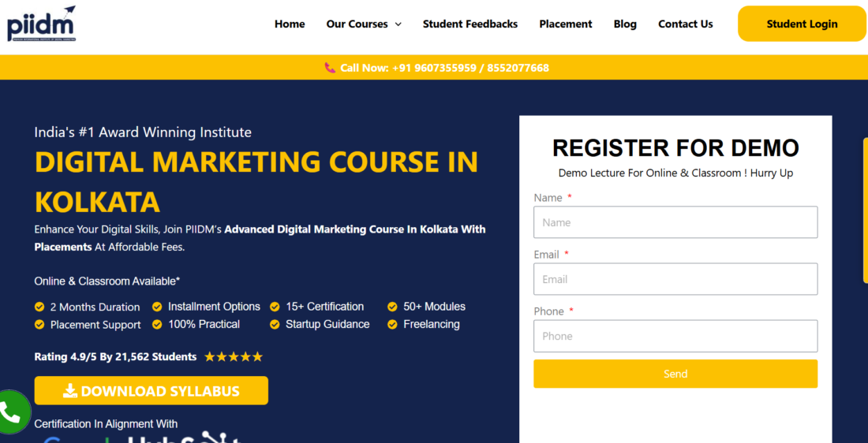Viewport: 868px width, 443px height.
Task: Click the Freelancing text
Action: point(432,324)
